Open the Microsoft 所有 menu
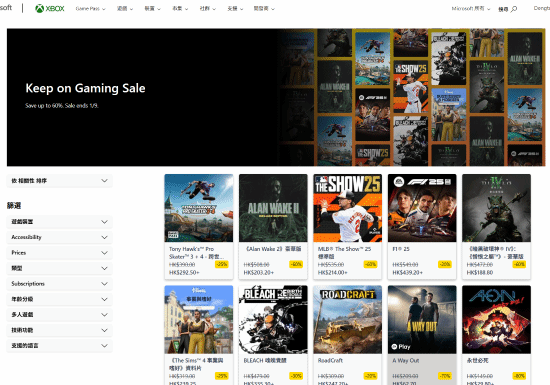The width and height of the screenshot is (550, 385). click(x=471, y=9)
